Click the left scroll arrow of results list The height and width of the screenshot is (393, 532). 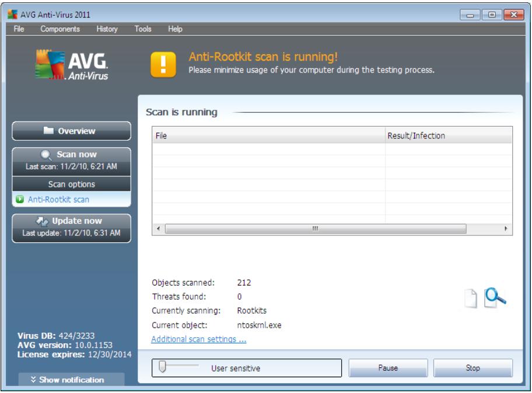pos(159,228)
